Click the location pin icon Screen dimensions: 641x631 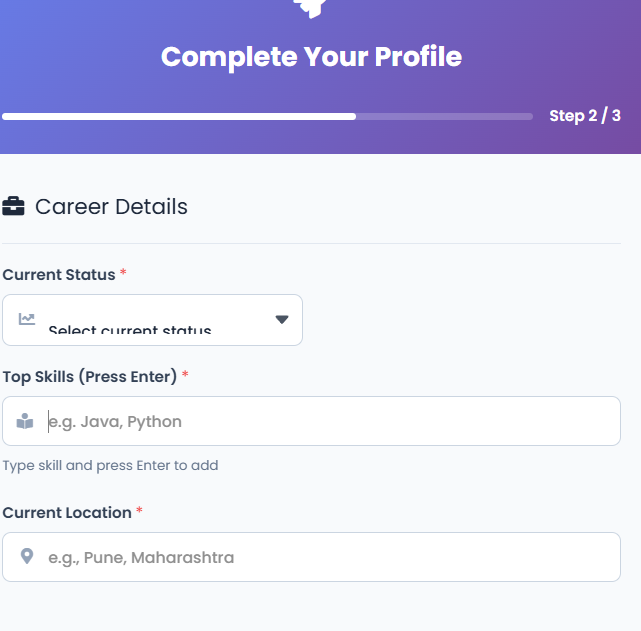click(26, 557)
